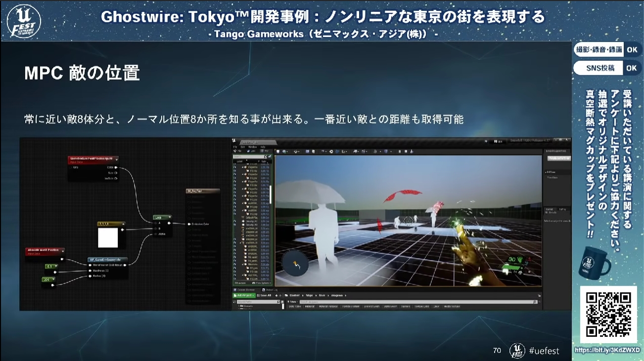The image size is (644, 361).
Task: Click the Hardness (S) input pin
Action: coord(90,271)
